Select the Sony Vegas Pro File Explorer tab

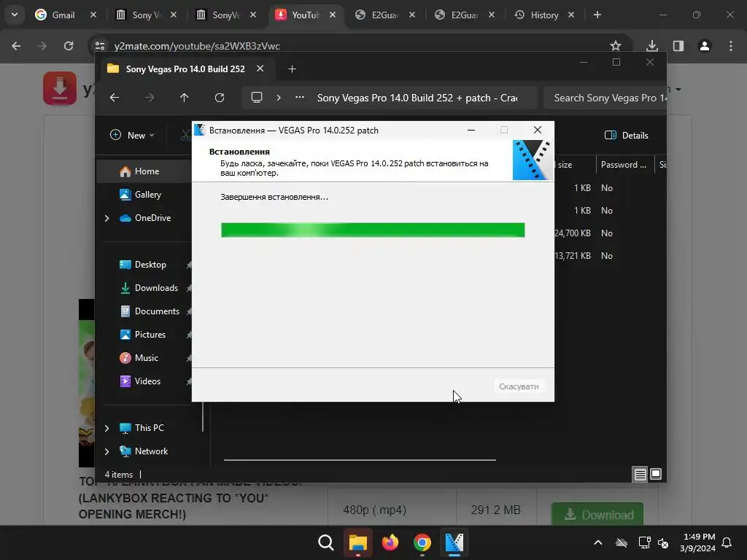pyautogui.click(x=185, y=69)
